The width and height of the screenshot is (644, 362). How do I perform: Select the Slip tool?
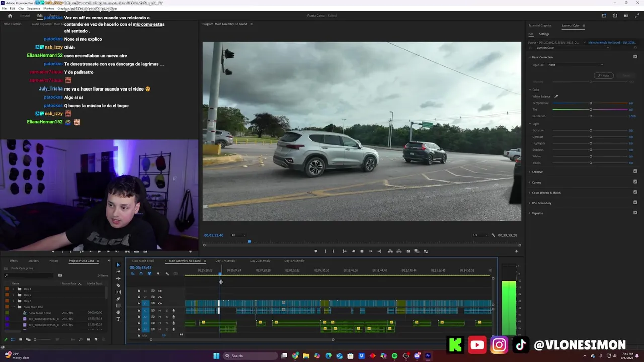point(118,292)
